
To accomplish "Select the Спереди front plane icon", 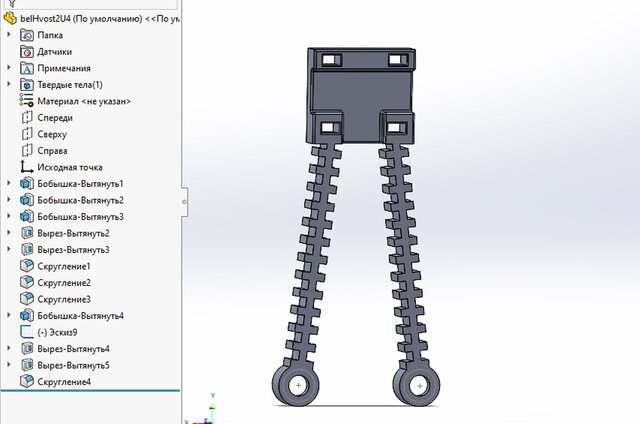I will click(x=27, y=118).
